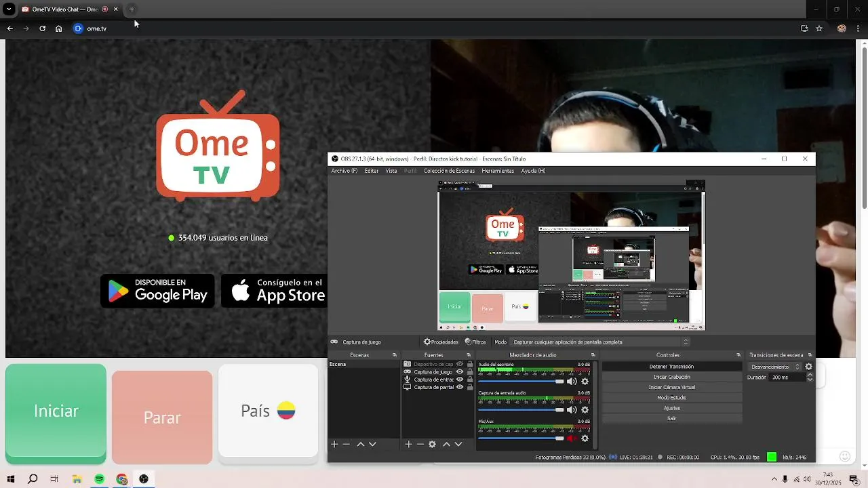868x488 pixels.
Task: Adjust the Audio del escritorio volume slider
Action: 521,382
